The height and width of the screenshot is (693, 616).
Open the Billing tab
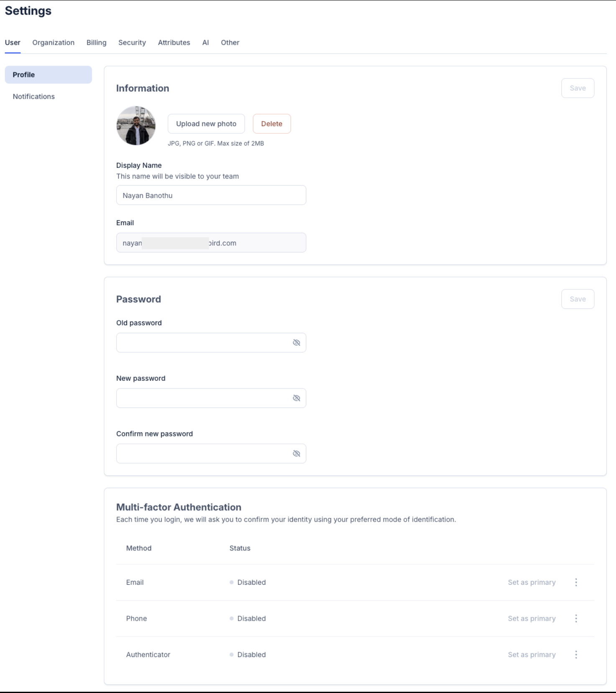(x=96, y=43)
